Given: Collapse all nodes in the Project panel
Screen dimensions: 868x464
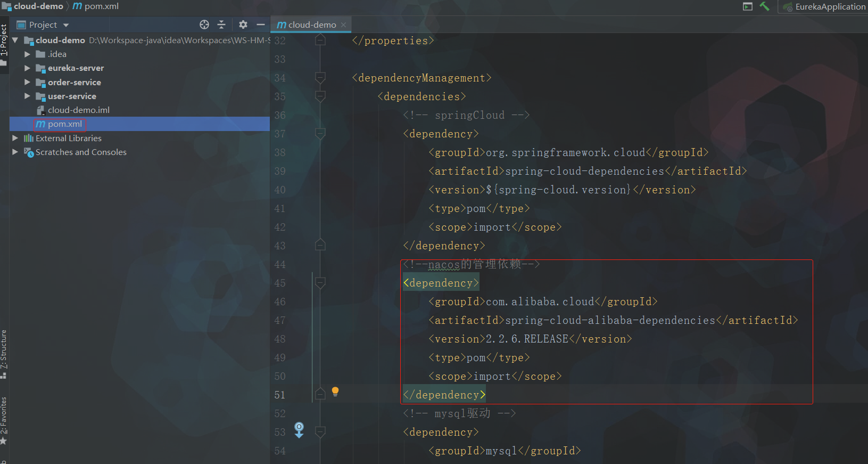Looking at the screenshot, I should coord(221,25).
